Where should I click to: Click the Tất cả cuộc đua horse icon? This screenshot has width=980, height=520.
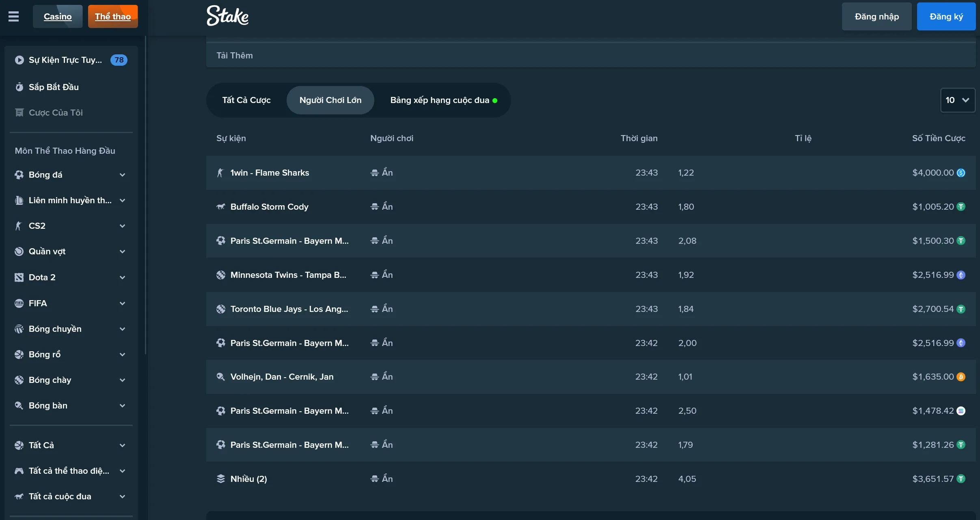19,496
